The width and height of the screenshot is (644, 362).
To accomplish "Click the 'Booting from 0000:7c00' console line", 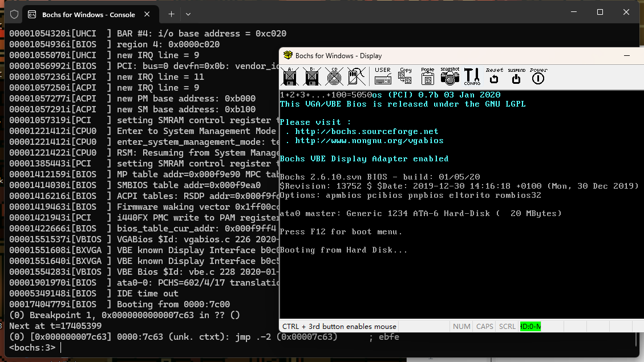I will (x=120, y=304).
